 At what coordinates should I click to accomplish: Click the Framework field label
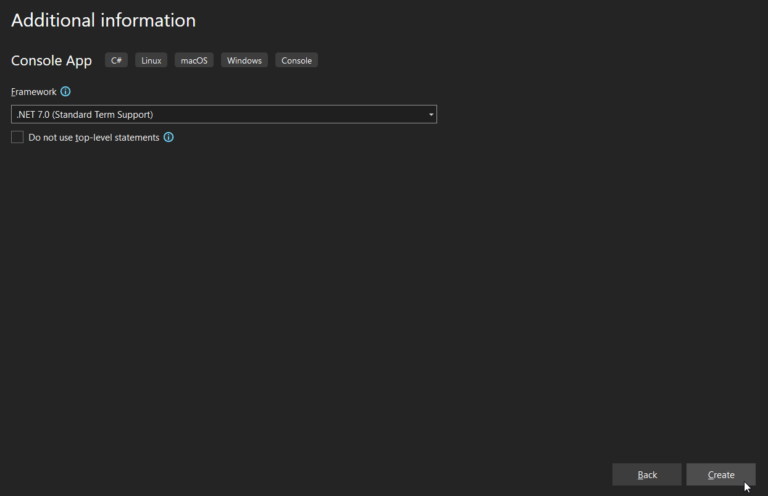click(x=33, y=91)
